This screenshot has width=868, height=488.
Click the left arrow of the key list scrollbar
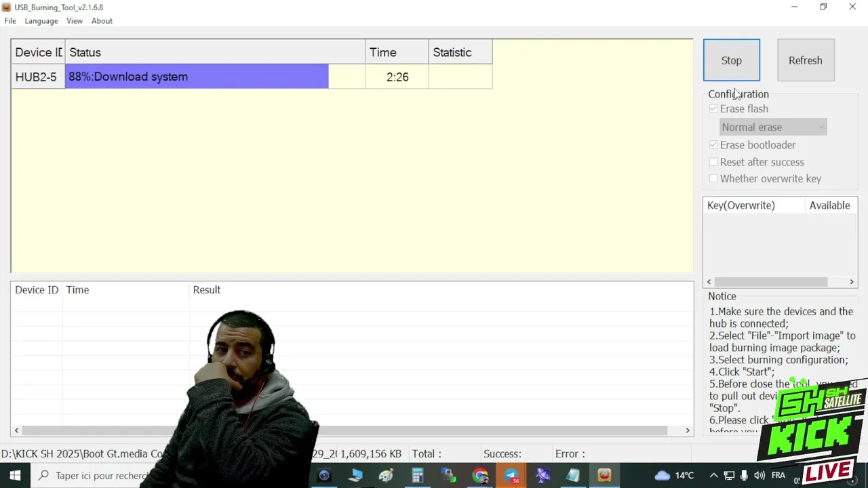click(709, 282)
